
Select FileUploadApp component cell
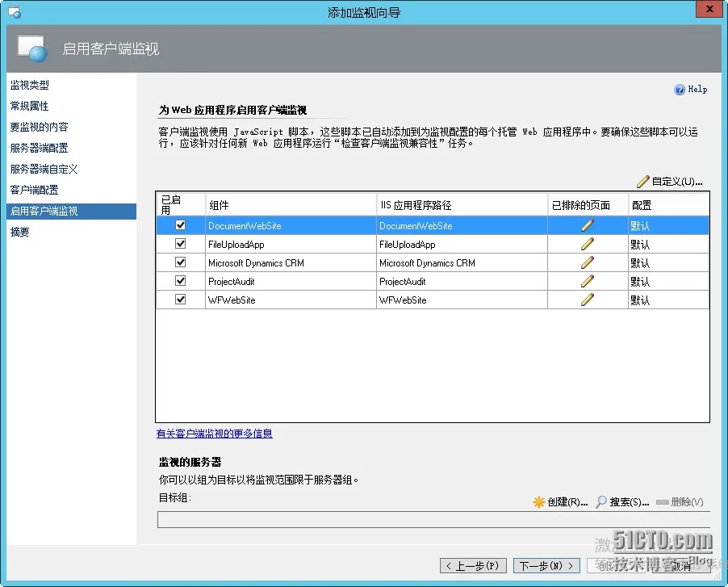[291, 245]
